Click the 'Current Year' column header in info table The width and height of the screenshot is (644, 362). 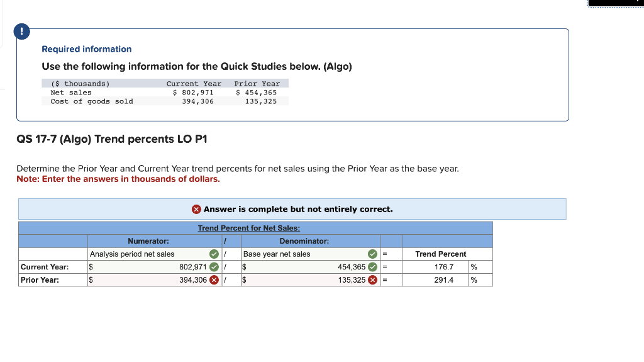[x=194, y=84]
